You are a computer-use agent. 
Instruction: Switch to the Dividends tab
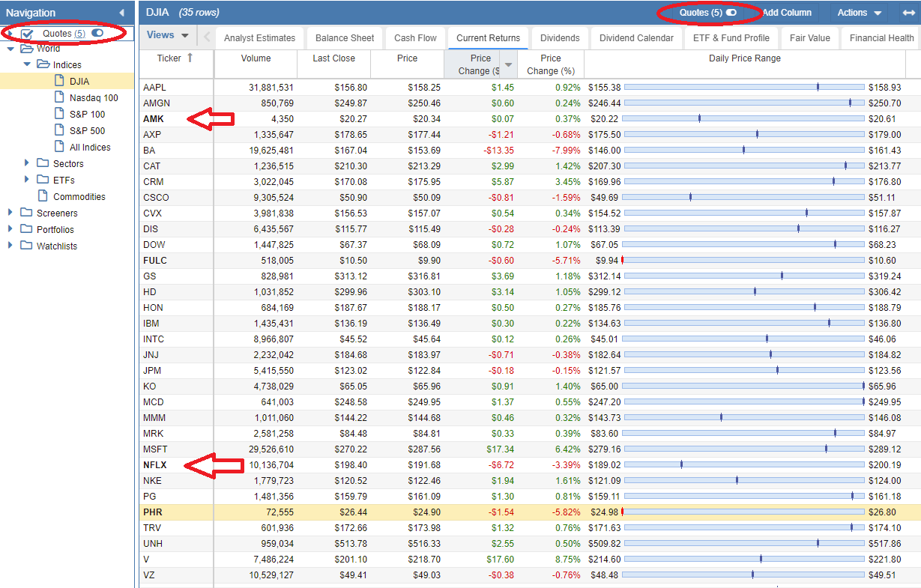point(560,38)
